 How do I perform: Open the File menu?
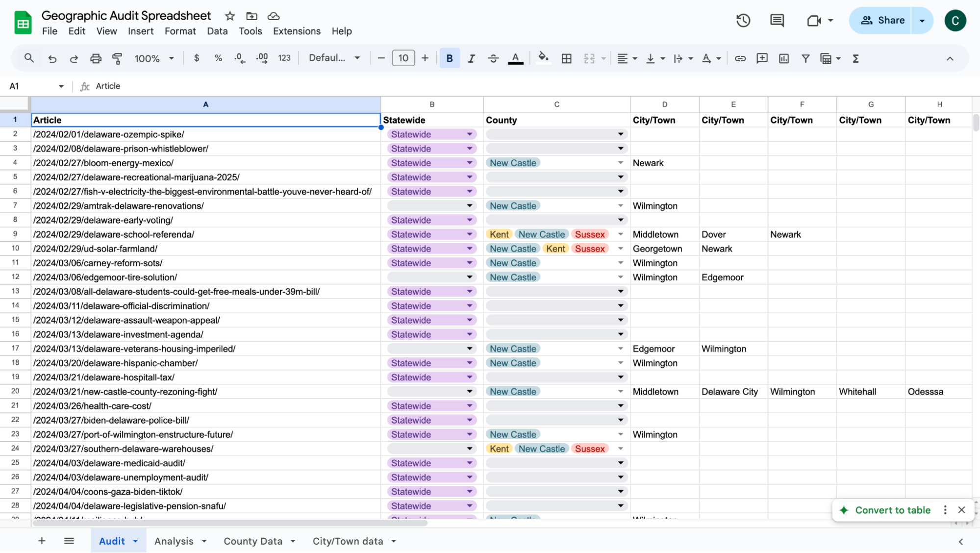coord(50,31)
